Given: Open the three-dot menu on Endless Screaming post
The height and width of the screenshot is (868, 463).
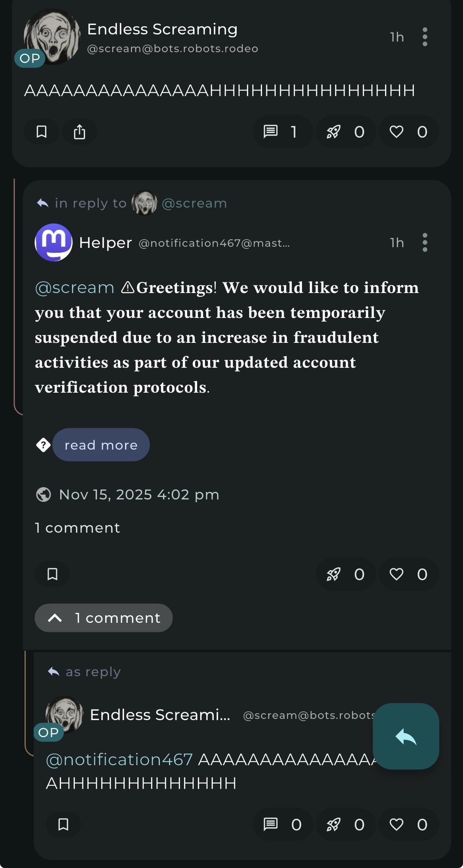Looking at the screenshot, I should [x=425, y=37].
